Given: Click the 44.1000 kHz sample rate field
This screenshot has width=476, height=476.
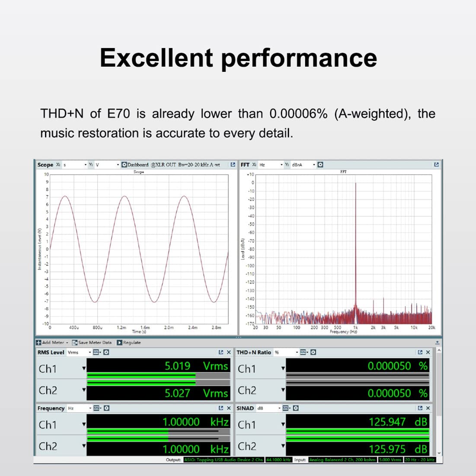Looking at the screenshot, I should tap(278, 460).
